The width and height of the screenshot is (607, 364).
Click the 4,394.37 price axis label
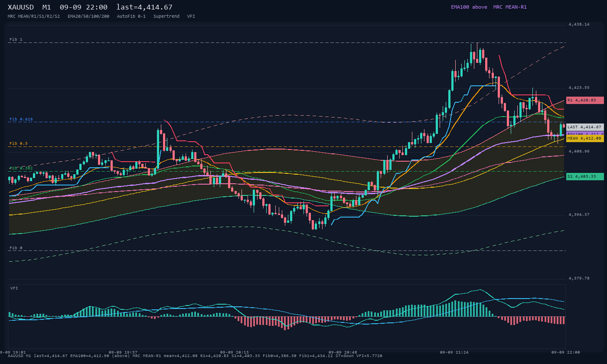(x=579, y=214)
